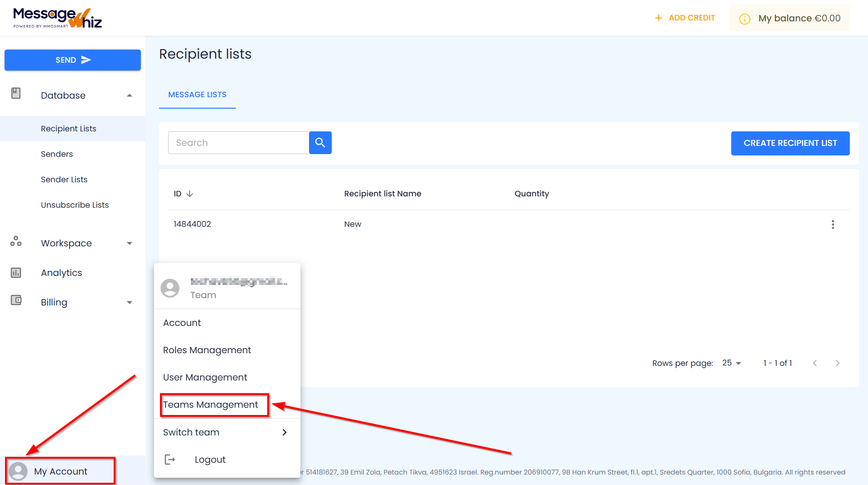Click the search magnifier icon

point(320,142)
